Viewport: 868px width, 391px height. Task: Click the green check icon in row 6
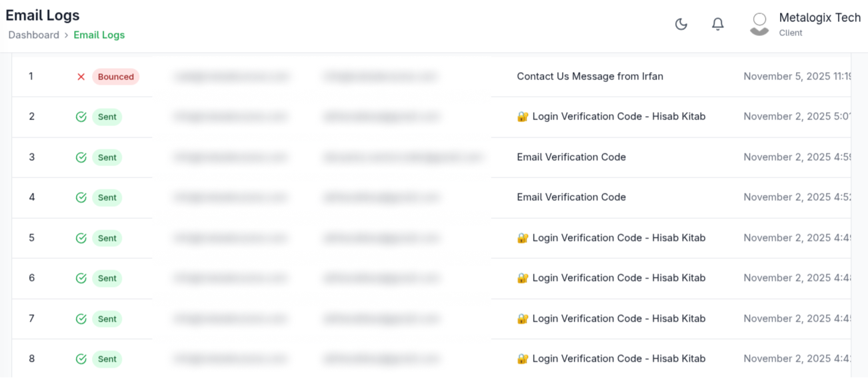pos(81,278)
